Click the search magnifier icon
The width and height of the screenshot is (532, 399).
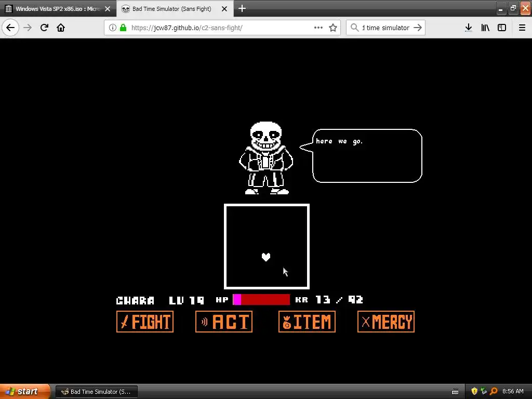tap(354, 28)
